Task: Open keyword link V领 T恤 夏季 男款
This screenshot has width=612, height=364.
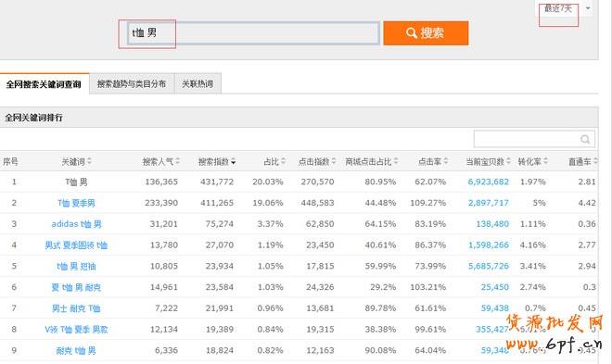Action: (76, 330)
